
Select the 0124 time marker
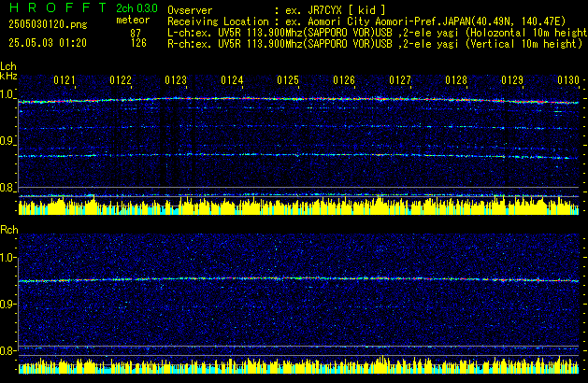click(x=232, y=80)
